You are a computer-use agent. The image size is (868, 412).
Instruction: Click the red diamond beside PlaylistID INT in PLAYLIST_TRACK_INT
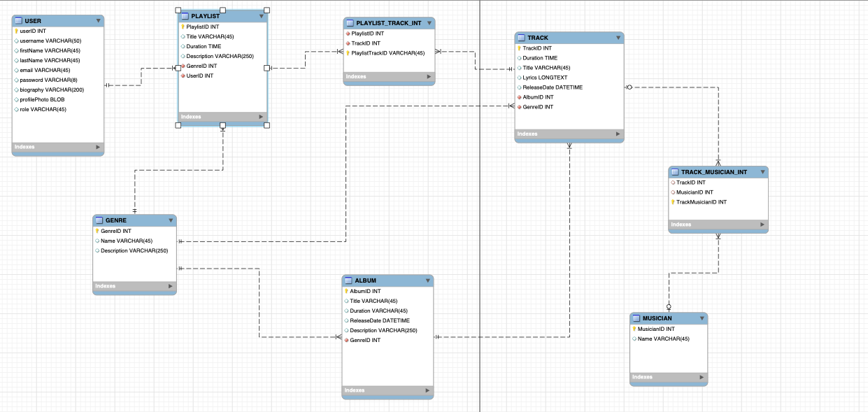pos(348,34)
